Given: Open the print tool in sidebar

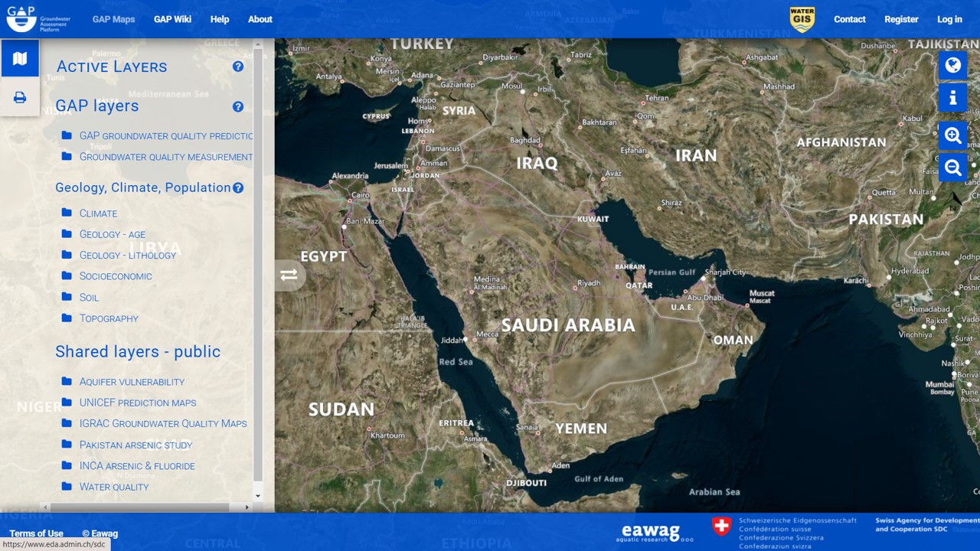Looking at the screenshot, I should 20,97.
